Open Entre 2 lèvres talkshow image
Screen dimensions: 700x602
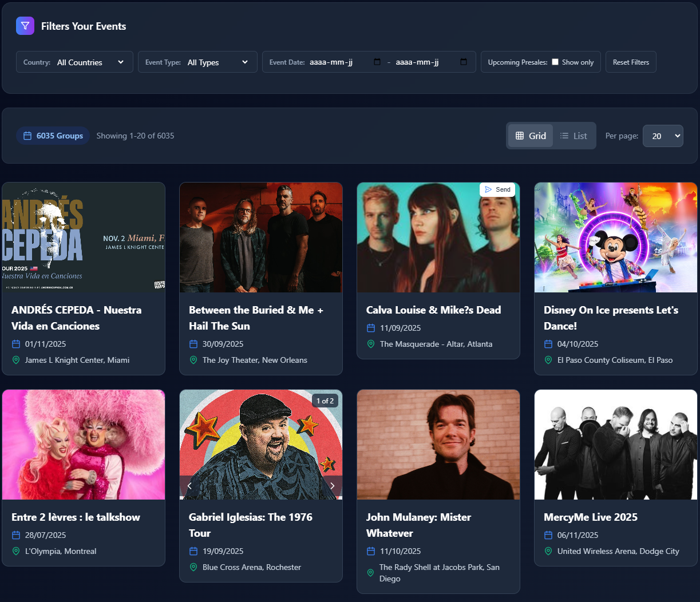tap(84, 445)
